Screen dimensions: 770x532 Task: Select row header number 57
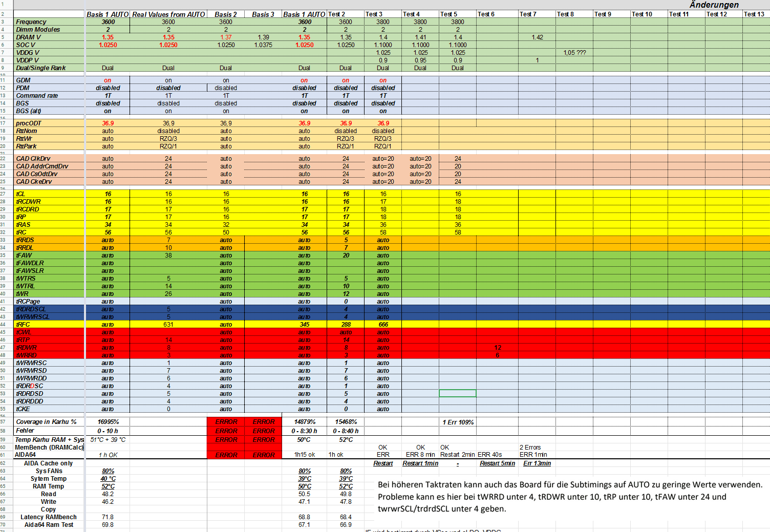tap(3, 422)
